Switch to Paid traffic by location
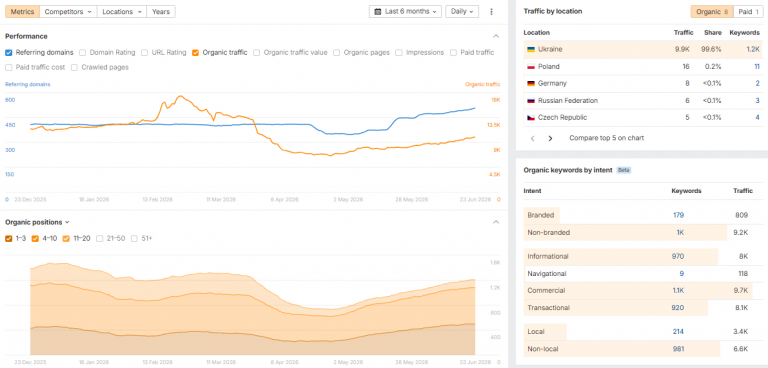This screenshot has width=768, height=368. [x=748, y=12]
